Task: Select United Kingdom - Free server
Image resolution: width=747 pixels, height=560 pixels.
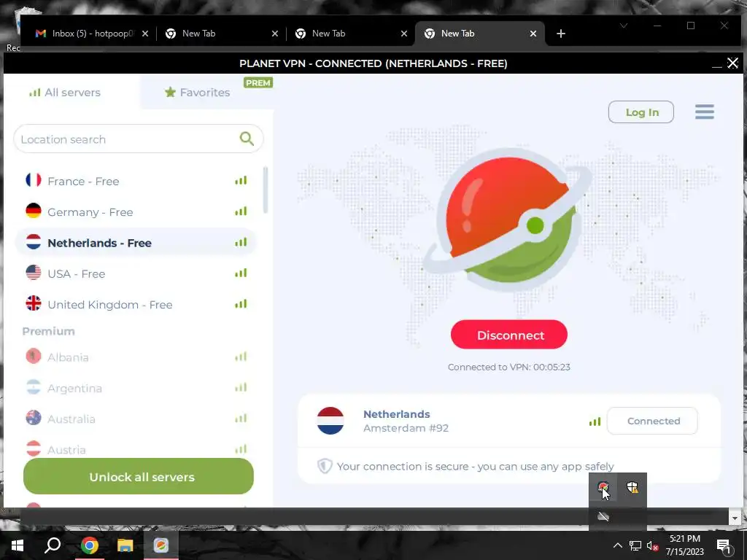Action: (x=136, y=304)
